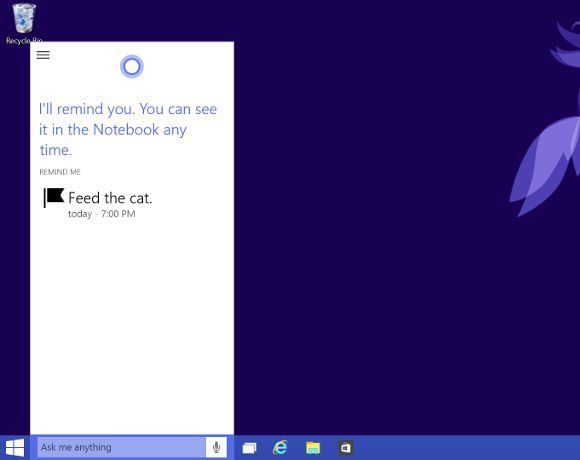Click Cortana's 'I'll remind you' response text
This screenshot has height=460, width=580.
[x=128, y=129]
